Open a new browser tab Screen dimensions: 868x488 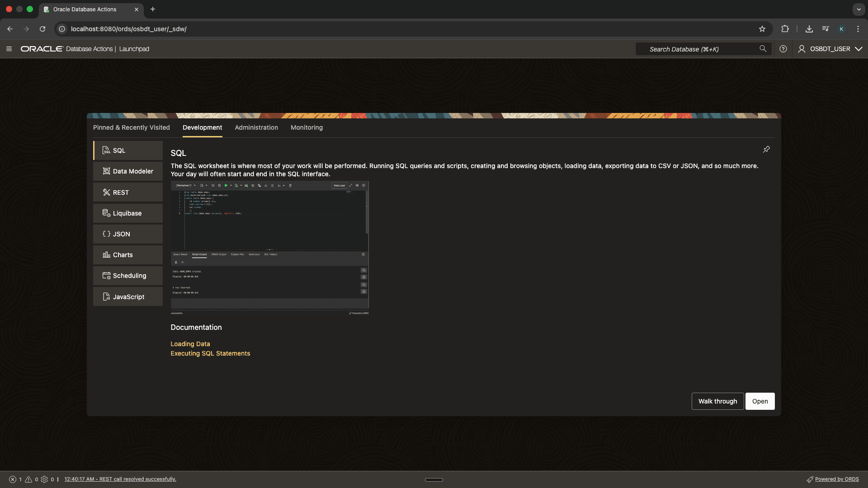[153, 9]
